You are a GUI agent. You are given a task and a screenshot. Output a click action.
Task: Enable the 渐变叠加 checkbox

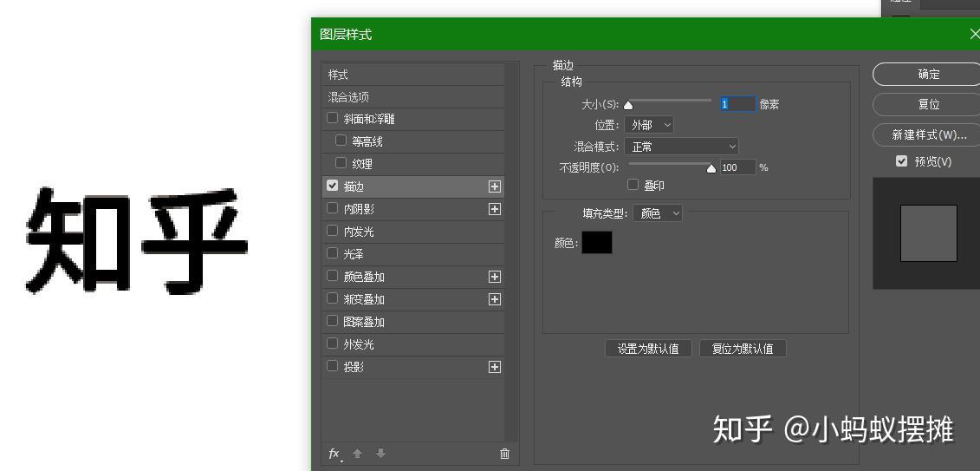(333, 298)
